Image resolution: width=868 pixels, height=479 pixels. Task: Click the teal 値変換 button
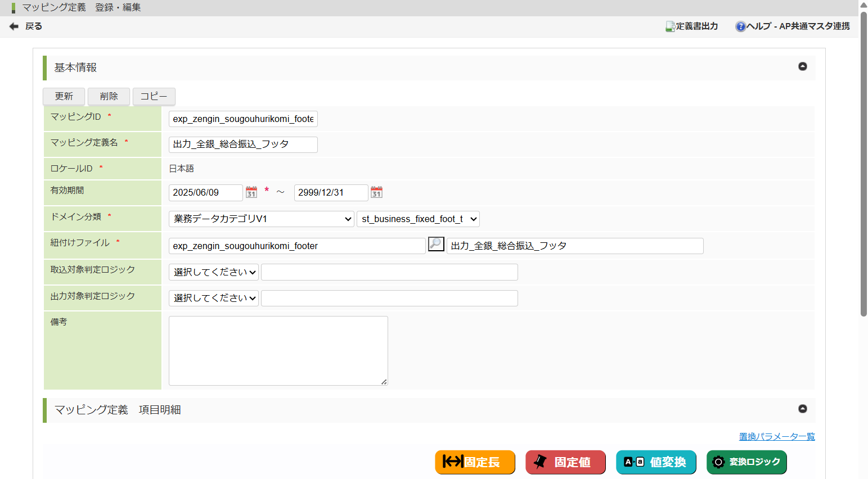click(656, 462)
